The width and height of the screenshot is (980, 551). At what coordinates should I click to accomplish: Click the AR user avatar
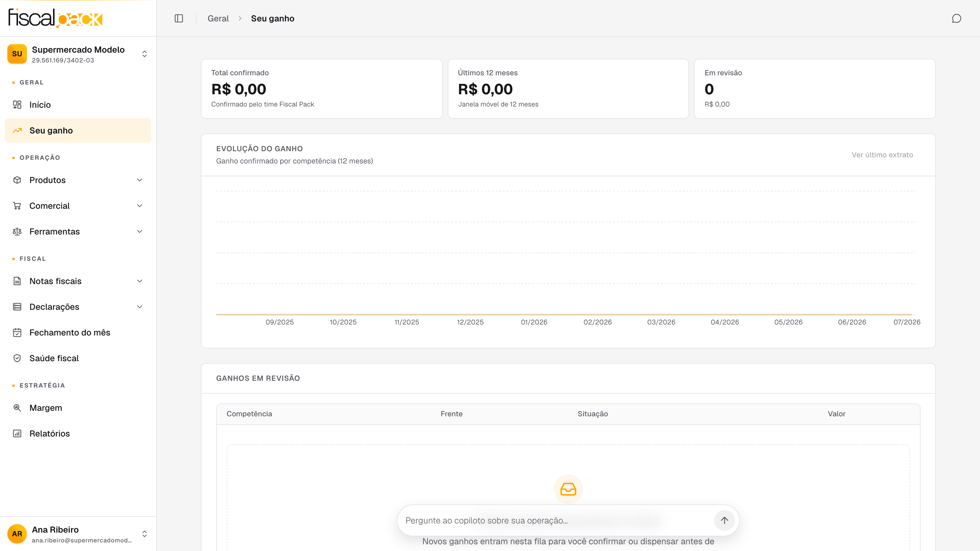coord(17,534)
